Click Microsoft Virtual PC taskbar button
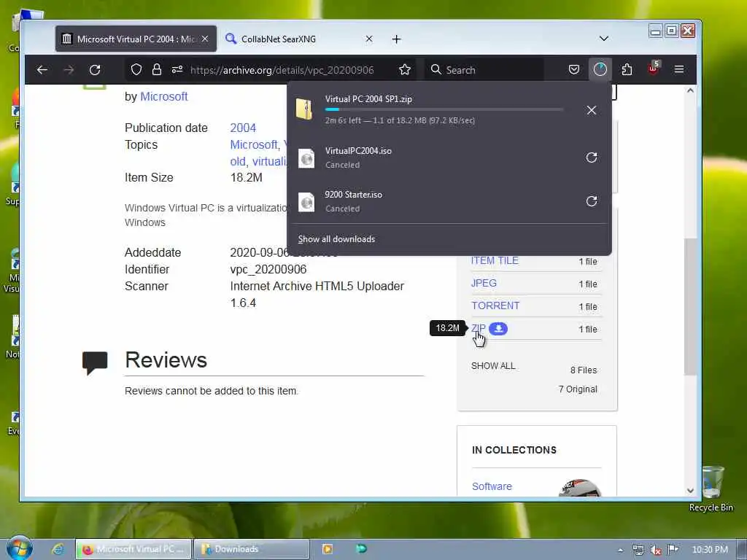Image resolution: width=747 pixels, height=560 pixels. coord(133,549)
